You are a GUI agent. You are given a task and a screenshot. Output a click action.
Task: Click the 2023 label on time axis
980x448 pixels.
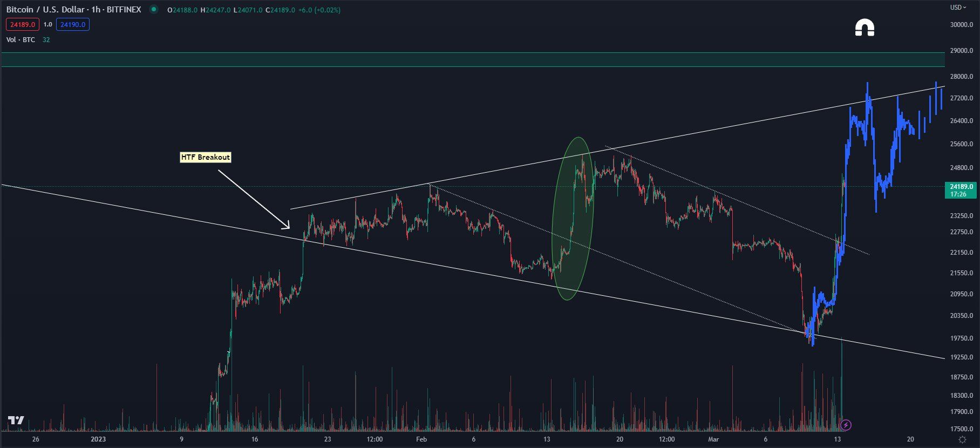click(98, 439)
